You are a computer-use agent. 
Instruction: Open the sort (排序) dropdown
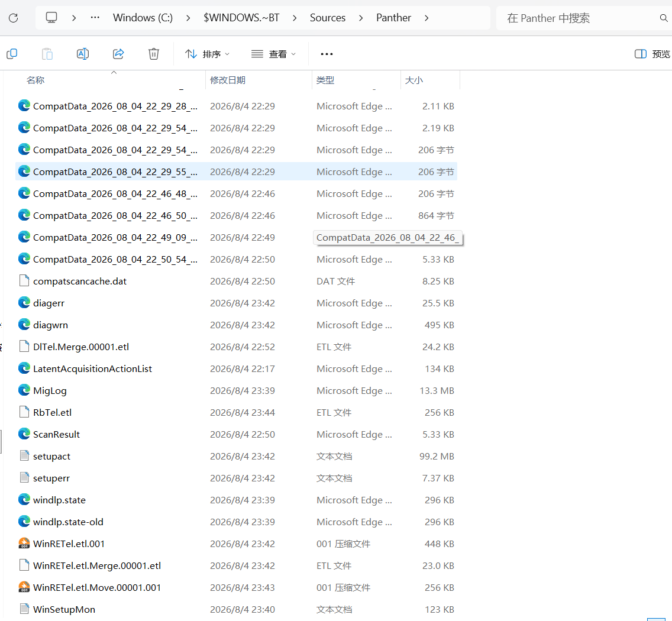pyautogui.click(x=208, y=54)
